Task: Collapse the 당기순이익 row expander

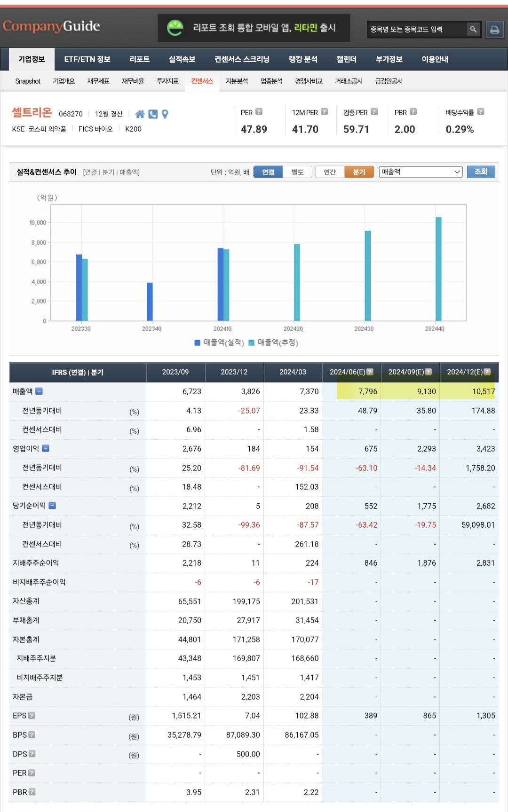Action: 52,506
